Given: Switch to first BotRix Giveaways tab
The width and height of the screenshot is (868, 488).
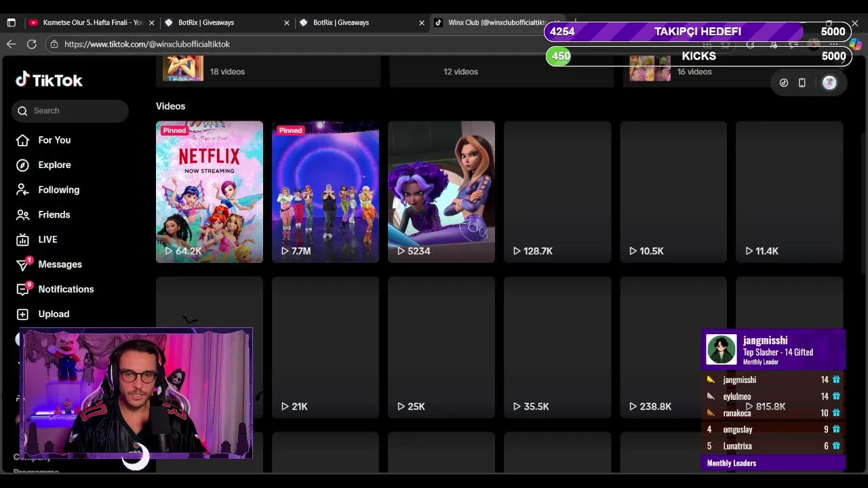Looking at the screenshot, I should click(x=227, y=22).
